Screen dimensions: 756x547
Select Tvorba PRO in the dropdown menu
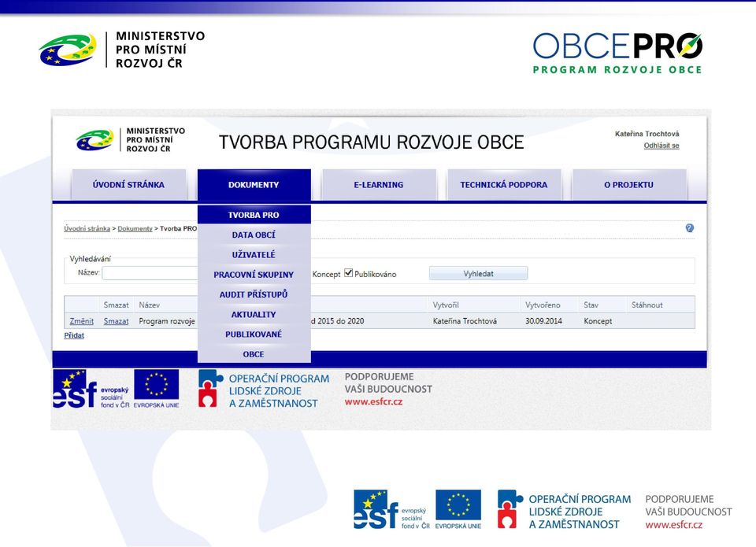tap(254, 215)
